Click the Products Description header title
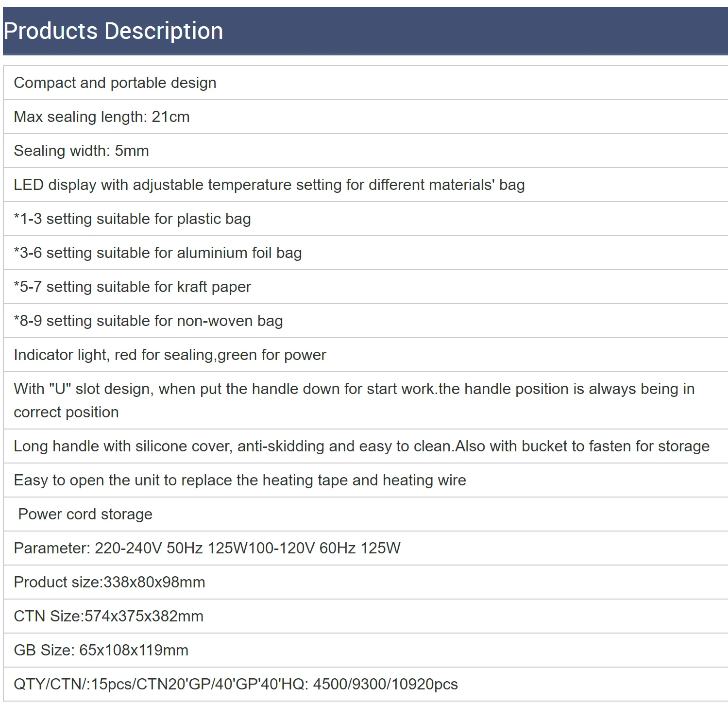The image size is (728, 704). point(113,31)
